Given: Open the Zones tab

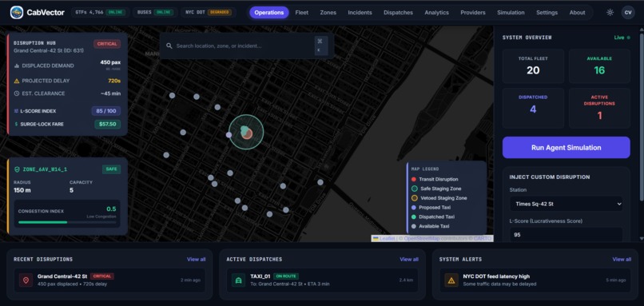Looking at the screenshot, I should (x=328, y=12).
